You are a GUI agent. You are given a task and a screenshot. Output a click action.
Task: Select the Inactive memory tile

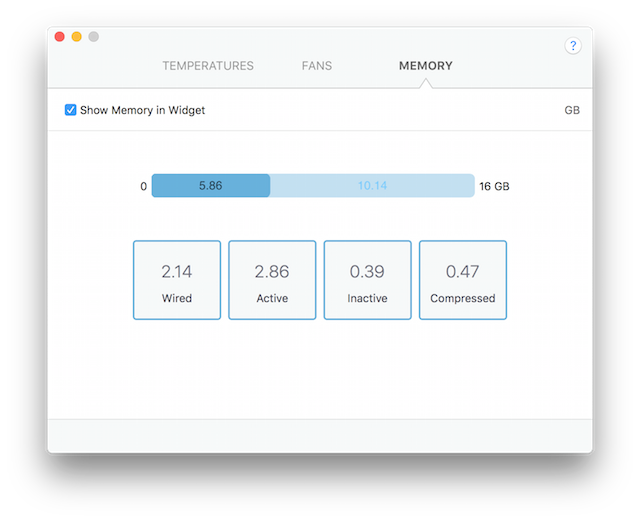pyautogui.click(x=367, y=280)
